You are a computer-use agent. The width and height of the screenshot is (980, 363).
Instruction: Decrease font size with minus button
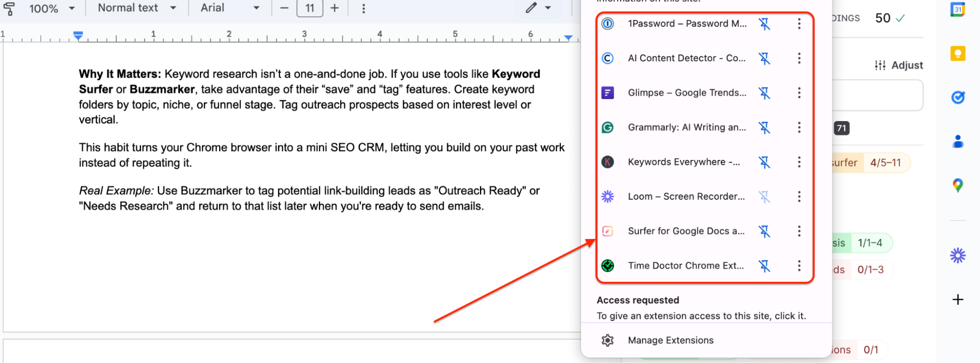(x=284, y=8)
